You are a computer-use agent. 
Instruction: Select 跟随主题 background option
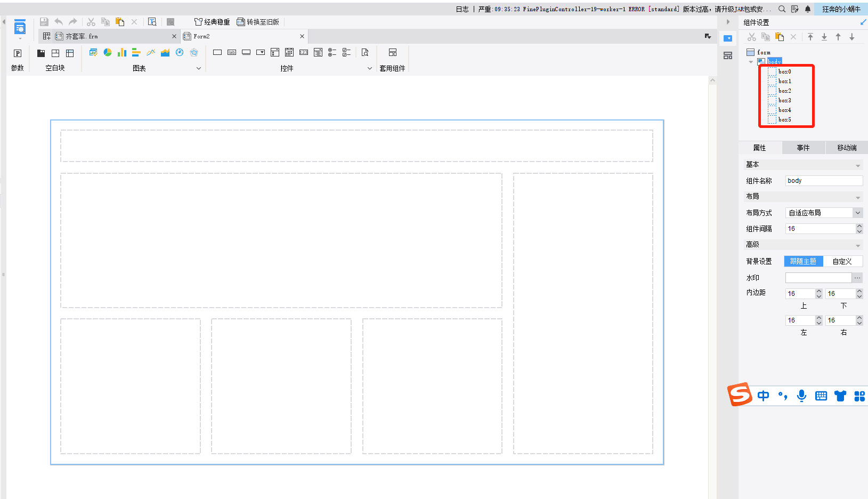point(804,261)
